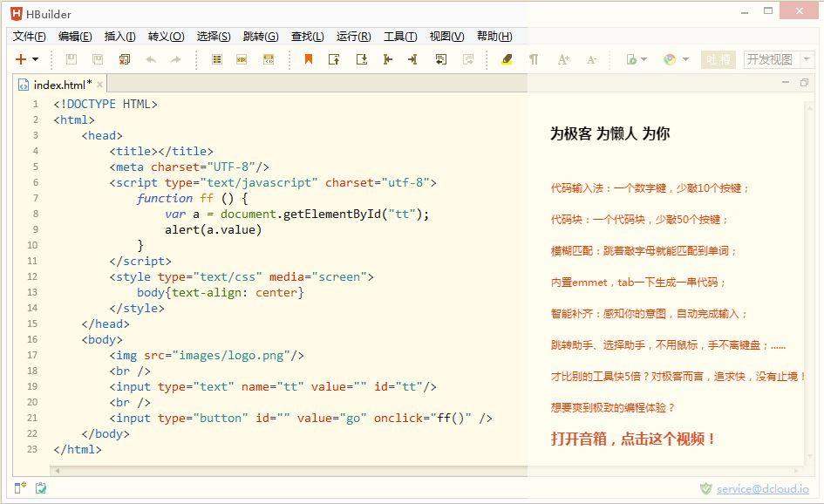Click the jump-to-line-start arrow icon
This screenshot has height=504, width=824.
point(388,59)
